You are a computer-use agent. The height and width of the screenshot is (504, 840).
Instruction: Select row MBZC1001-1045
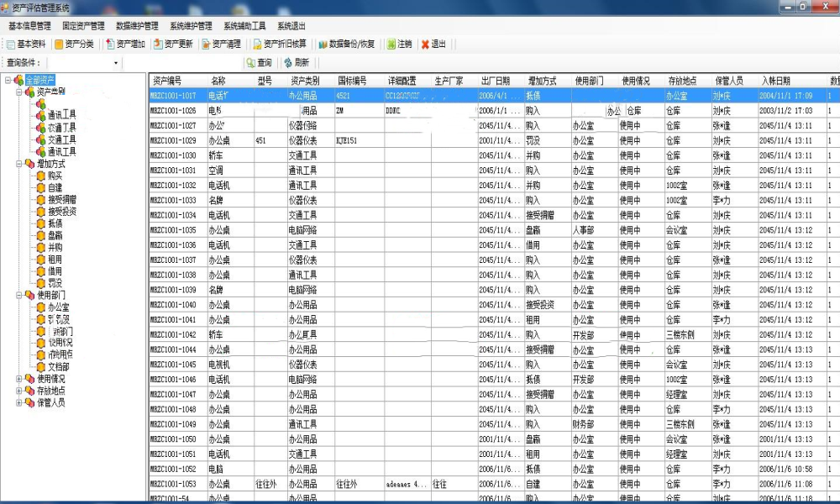(494, 365)
